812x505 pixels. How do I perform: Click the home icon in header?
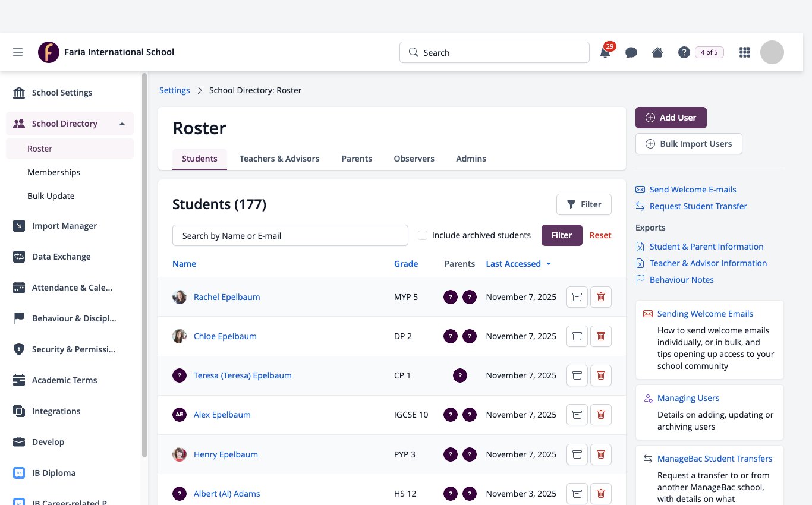(657, 52)
